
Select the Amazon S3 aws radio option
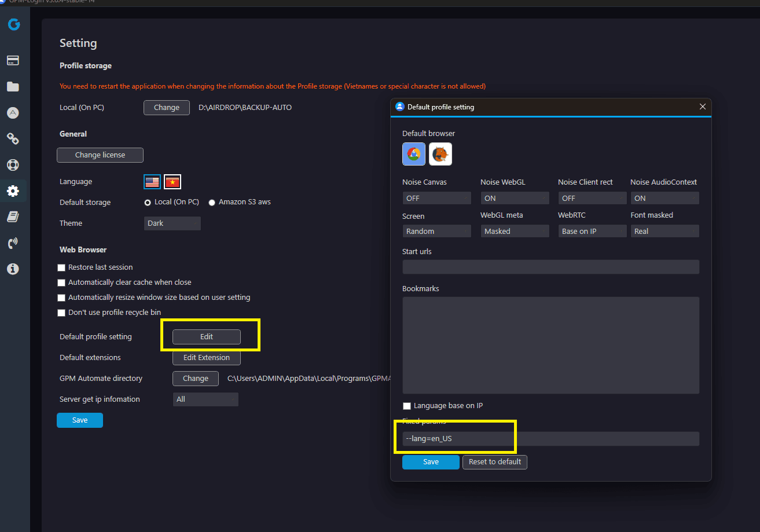click(212, 203)
